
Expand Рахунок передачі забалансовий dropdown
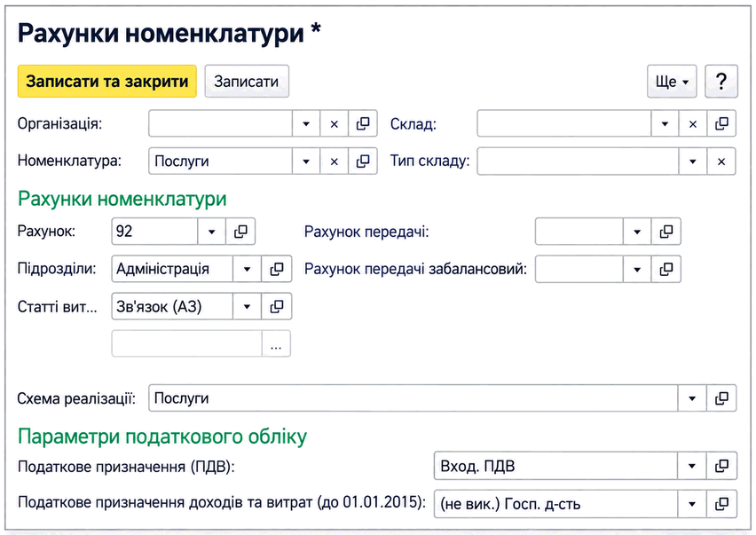(637, 269)
